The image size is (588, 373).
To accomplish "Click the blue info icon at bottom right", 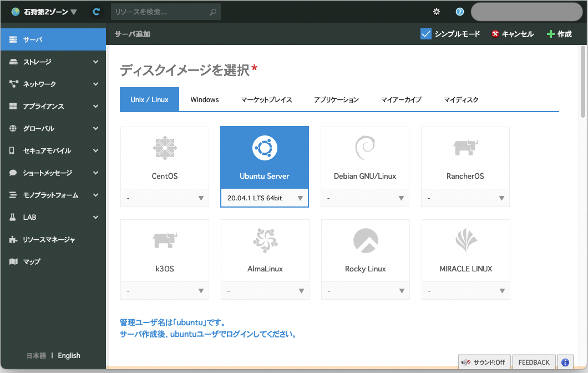I will tap(565, 362).
